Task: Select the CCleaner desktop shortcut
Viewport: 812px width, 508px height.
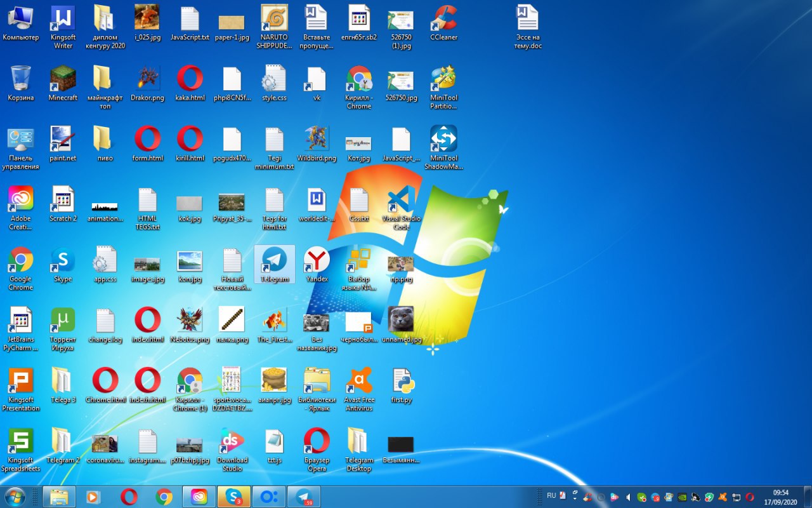Action: tap(443, 23)
